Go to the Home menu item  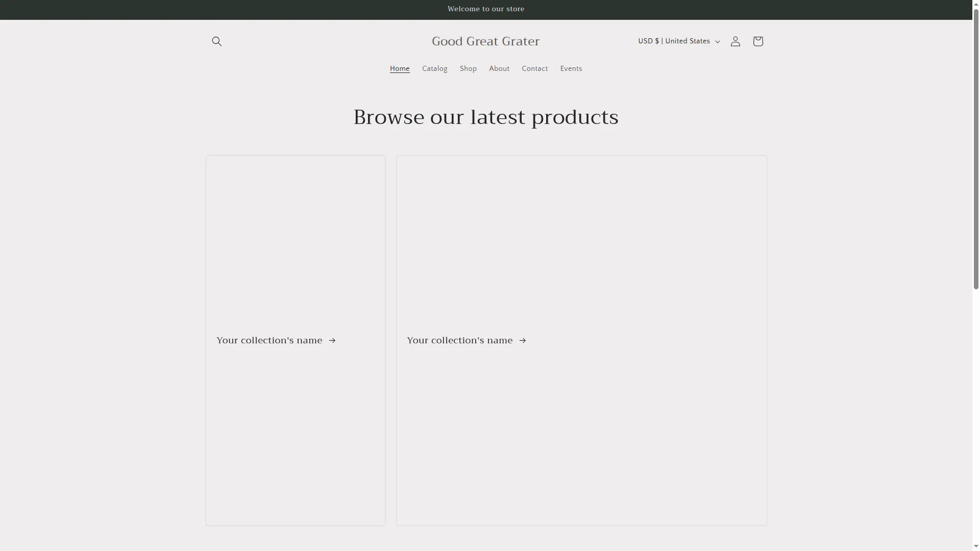400,69
